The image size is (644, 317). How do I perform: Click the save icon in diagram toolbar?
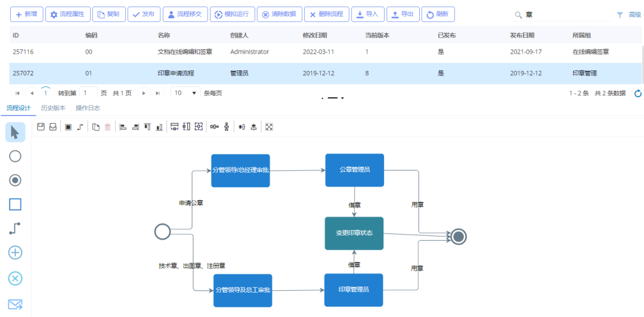click(x=41, y=127)
